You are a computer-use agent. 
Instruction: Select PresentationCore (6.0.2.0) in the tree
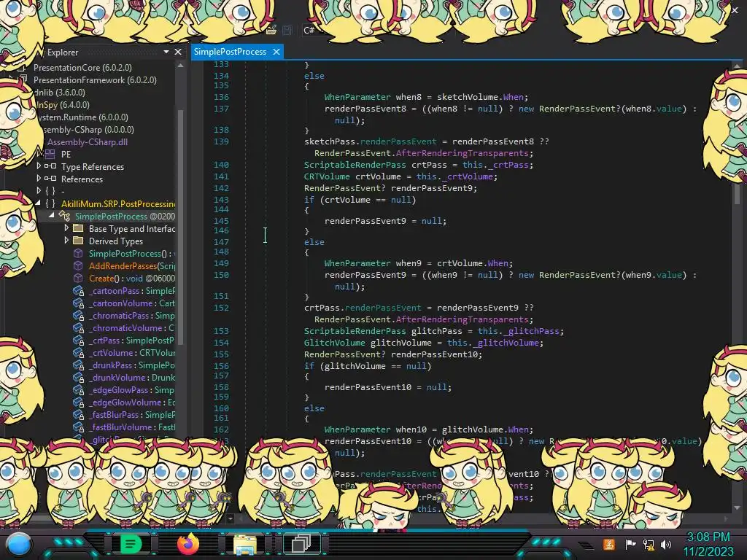point(82,68)
